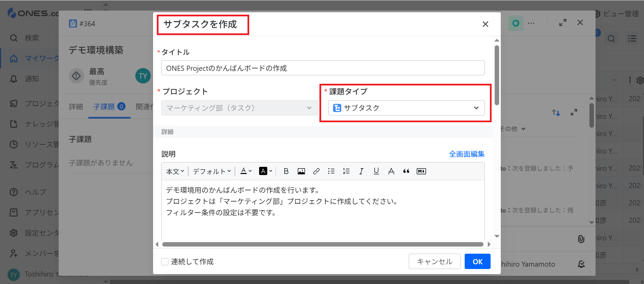Switch to 子課題 tab in issue panel
This screenshot has width=644, height=284.
pyautogui.click(x=109, y=107)
